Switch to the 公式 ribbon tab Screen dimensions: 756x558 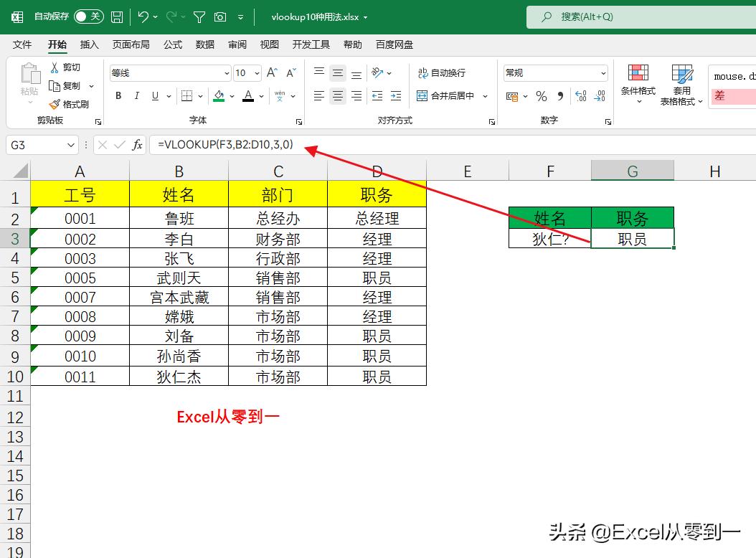tap(172, 44)
